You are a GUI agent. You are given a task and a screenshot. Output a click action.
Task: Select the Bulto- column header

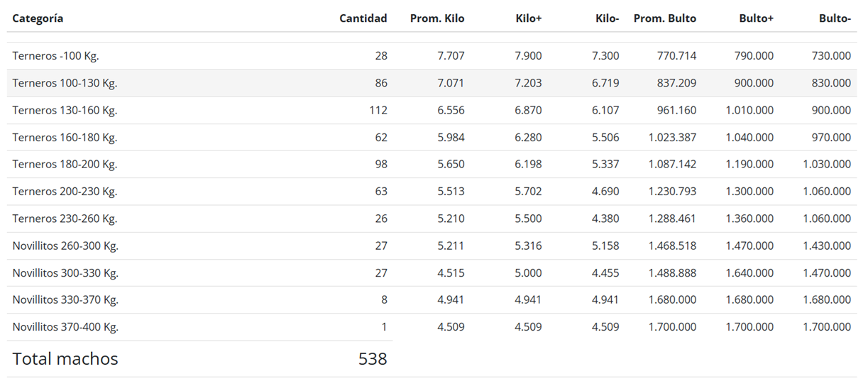(835, 18)
